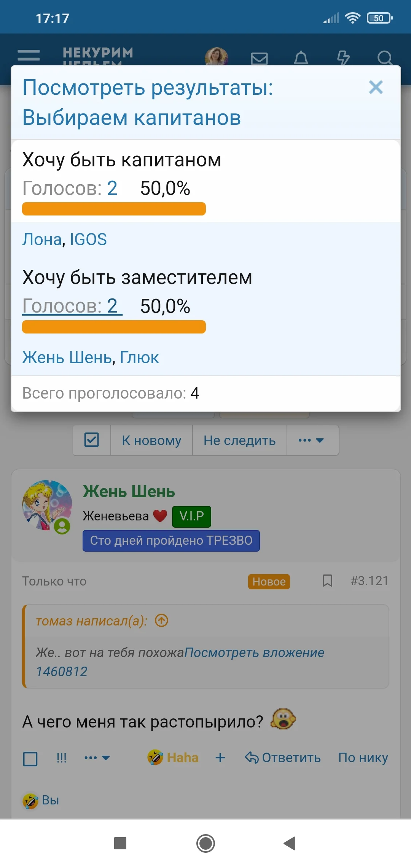Expand quoted attachment arrow in томаз quote

(161, 620)
